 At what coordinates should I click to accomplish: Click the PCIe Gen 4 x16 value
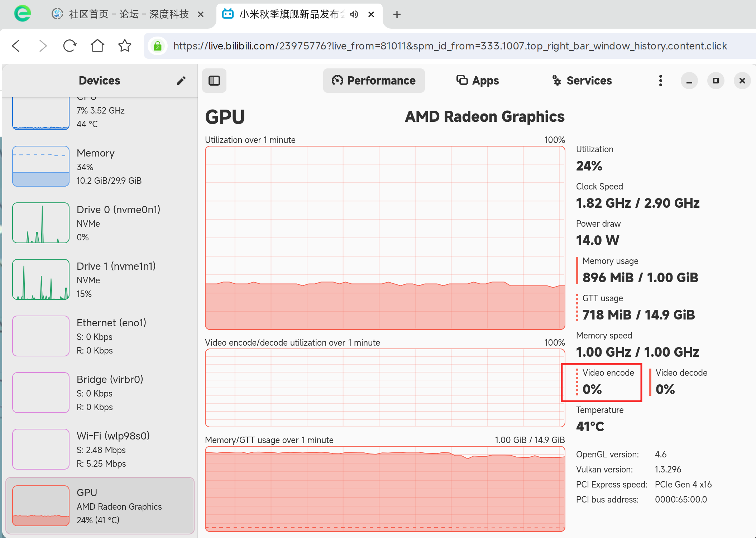click(x=683, y=485)
